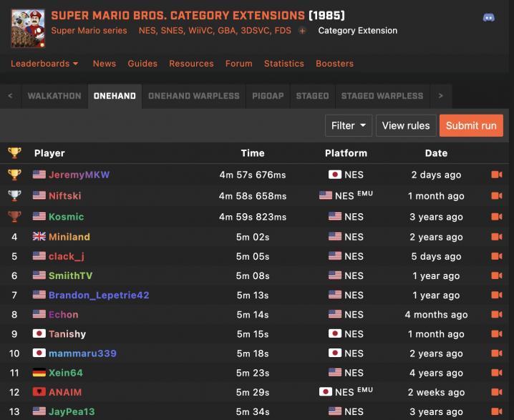Screen dimensions: 514x420
Task: Open Niftski's player profile
Action: coord(65,195)
